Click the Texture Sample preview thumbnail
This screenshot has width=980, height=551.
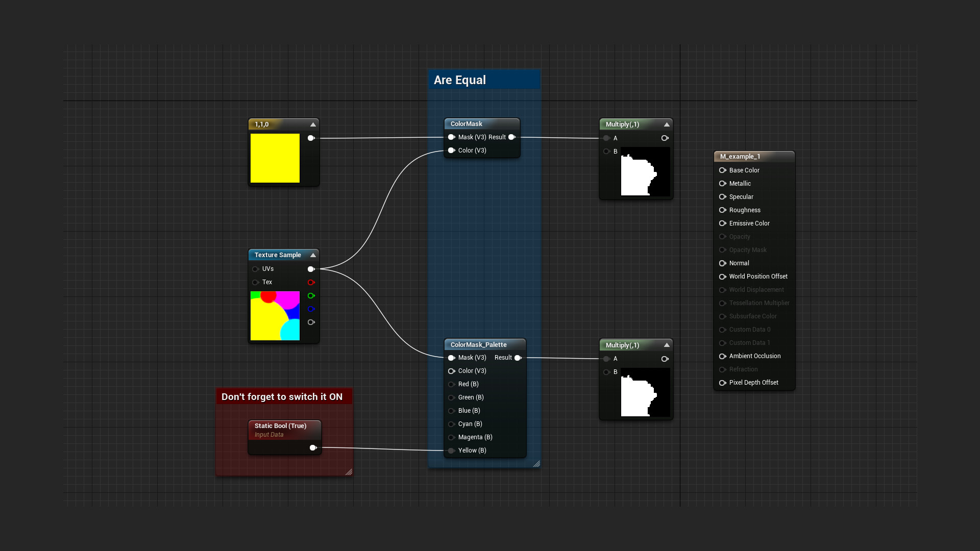pos(275,315)
